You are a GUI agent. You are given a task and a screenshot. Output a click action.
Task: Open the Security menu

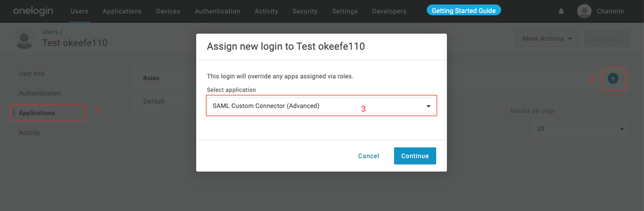coord(305,11)
